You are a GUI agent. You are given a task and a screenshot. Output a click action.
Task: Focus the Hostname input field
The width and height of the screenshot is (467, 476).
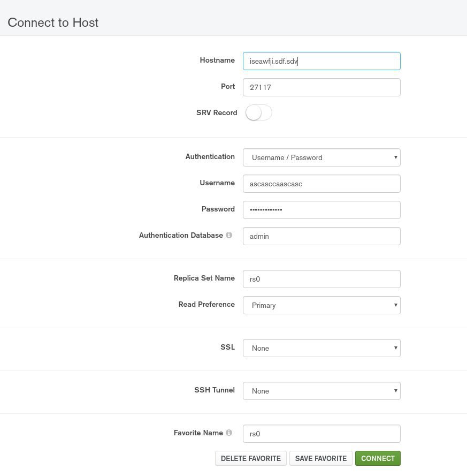[x=321, y=61]
